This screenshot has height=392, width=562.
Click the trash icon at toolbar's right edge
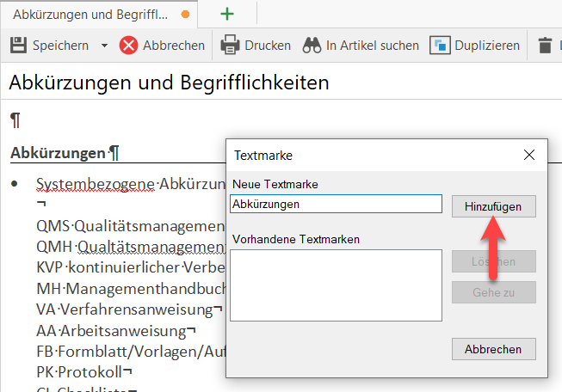point(545,46)
